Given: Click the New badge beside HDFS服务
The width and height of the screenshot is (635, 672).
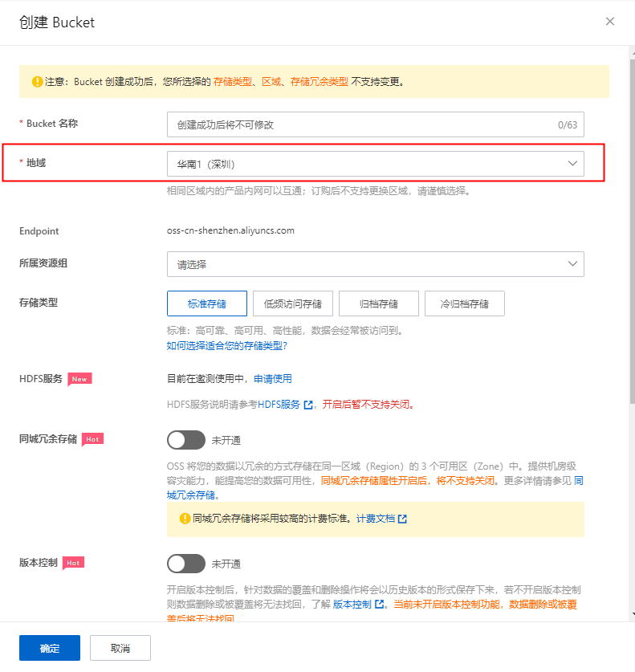Looking at the screenshot, I should coord(79,379).
